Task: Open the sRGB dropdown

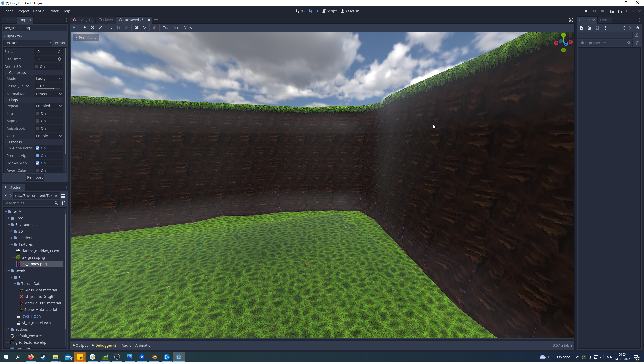Action: point(49,136)
